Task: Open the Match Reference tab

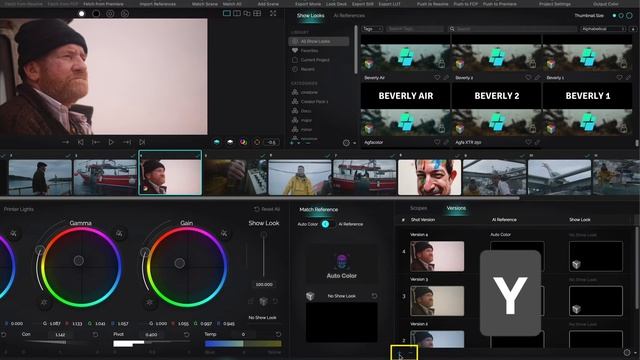Action: (x=319, y=209)
